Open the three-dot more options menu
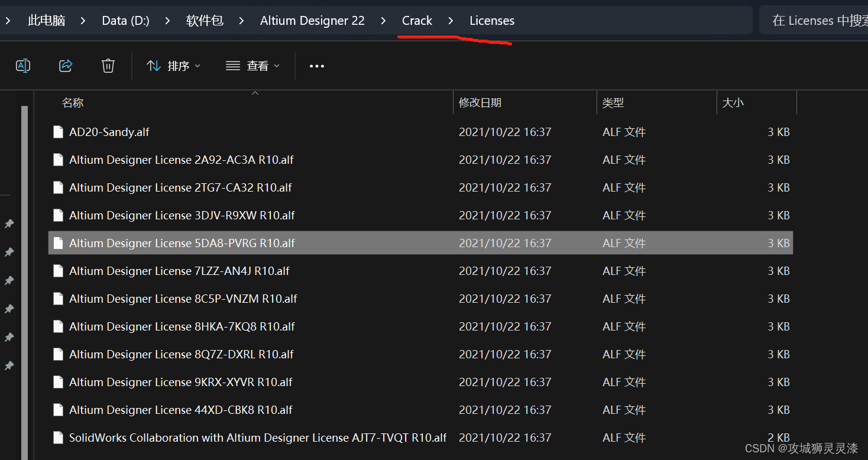The image size is (868, 460). click(x=317, y=66)
